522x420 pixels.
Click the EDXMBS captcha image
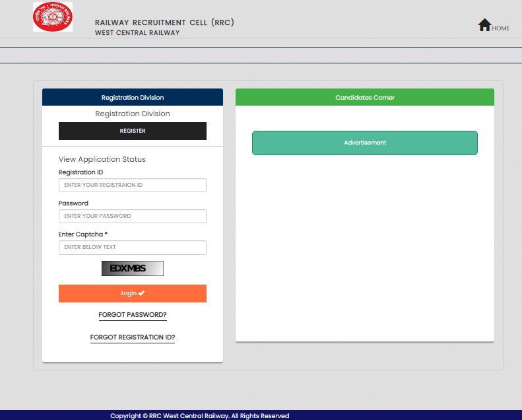tap(133, 269)
